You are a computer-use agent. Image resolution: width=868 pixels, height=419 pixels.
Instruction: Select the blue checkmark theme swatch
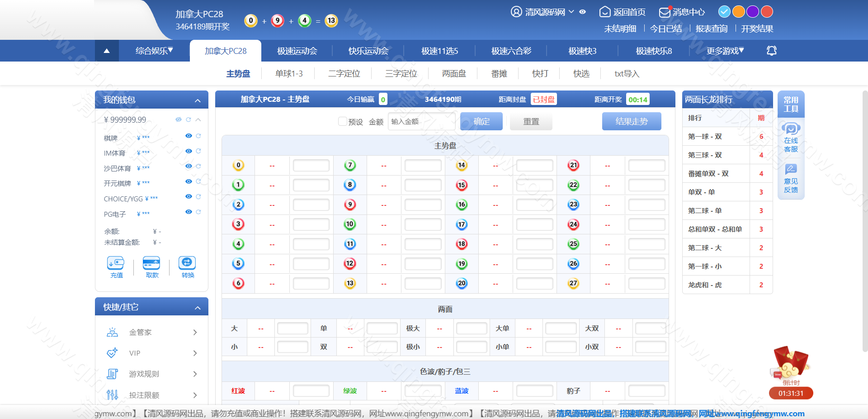724,11
